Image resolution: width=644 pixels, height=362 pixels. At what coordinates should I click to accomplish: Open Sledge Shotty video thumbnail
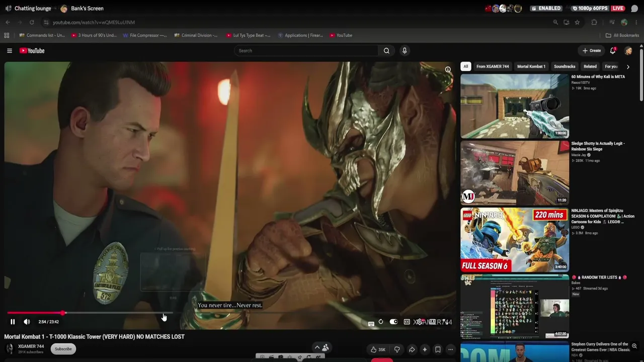click(515, 173)
